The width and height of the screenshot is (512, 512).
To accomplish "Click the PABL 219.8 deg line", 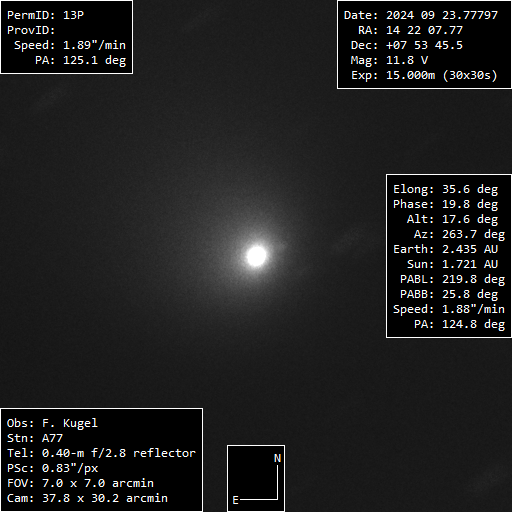I will click(x=452, y=279).
